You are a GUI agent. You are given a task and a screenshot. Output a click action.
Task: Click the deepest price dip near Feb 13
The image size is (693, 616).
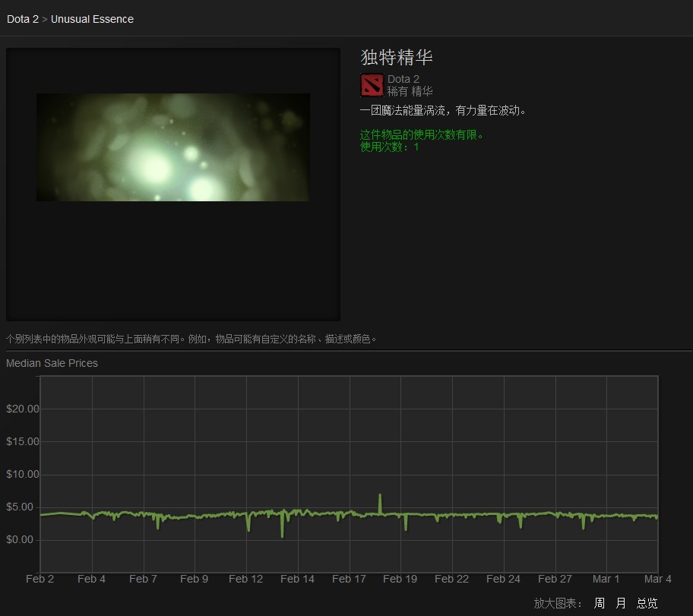click(x=282, y=536)
